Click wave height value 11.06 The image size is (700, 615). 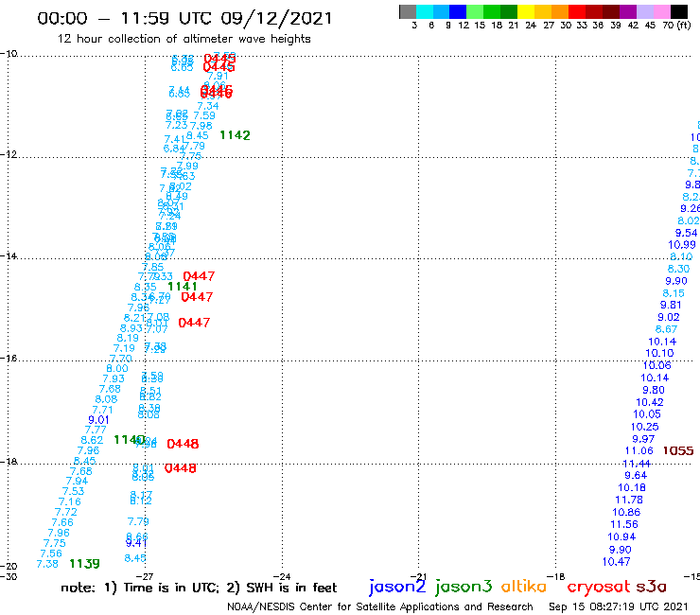coord(639,451)
